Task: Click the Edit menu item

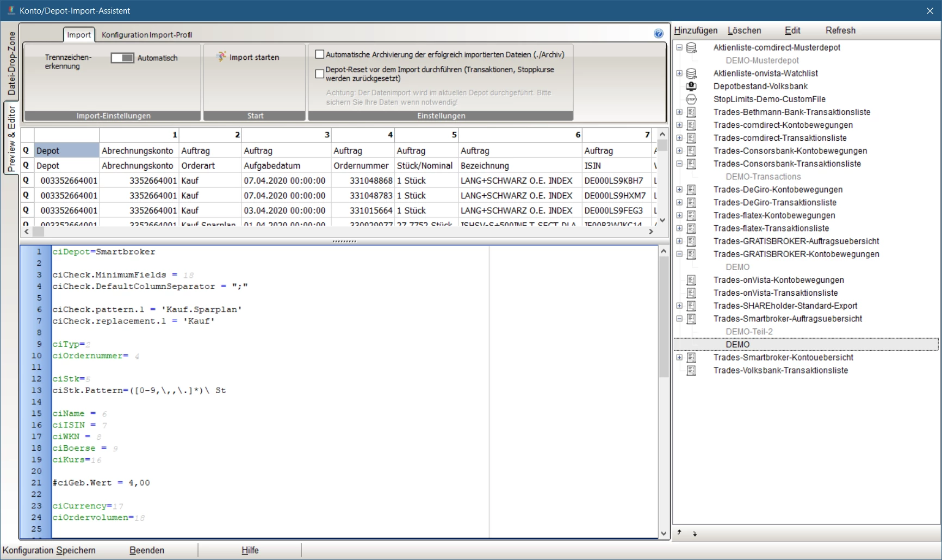Action: [792, 30]
